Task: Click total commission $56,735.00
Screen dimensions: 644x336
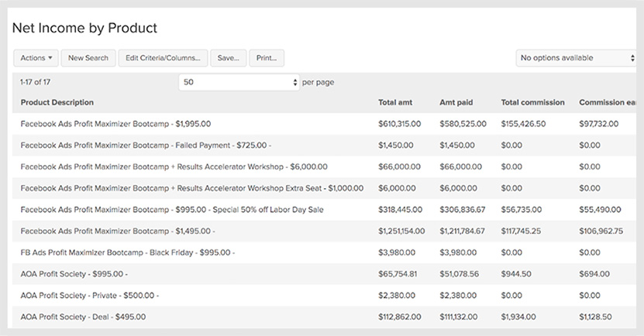Action: (x=522, y=210)
